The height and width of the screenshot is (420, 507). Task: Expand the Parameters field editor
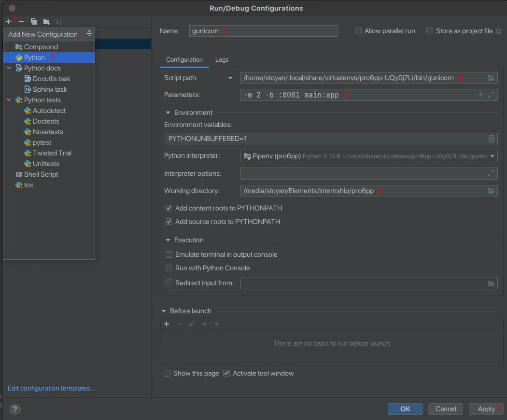coord(491,95)
